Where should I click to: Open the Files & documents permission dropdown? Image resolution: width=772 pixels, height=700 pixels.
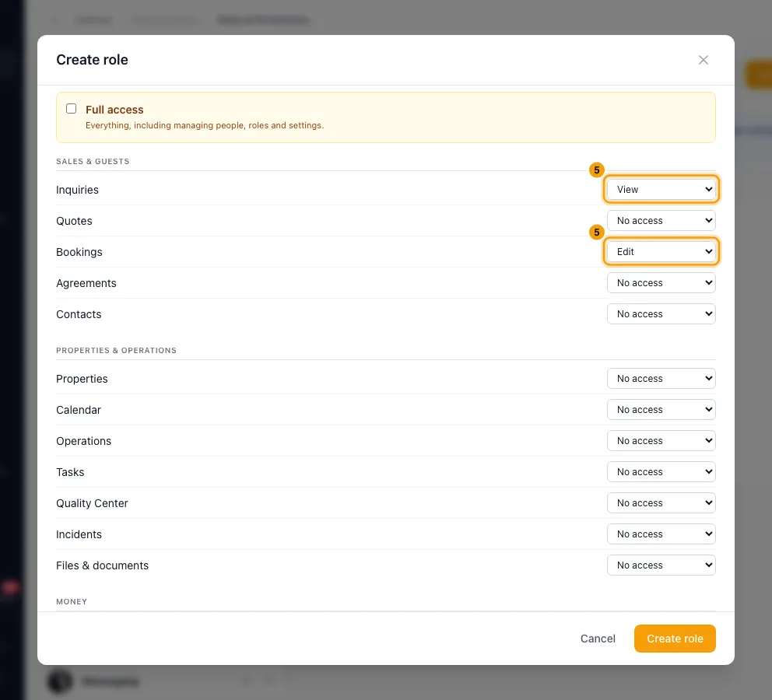661,565
